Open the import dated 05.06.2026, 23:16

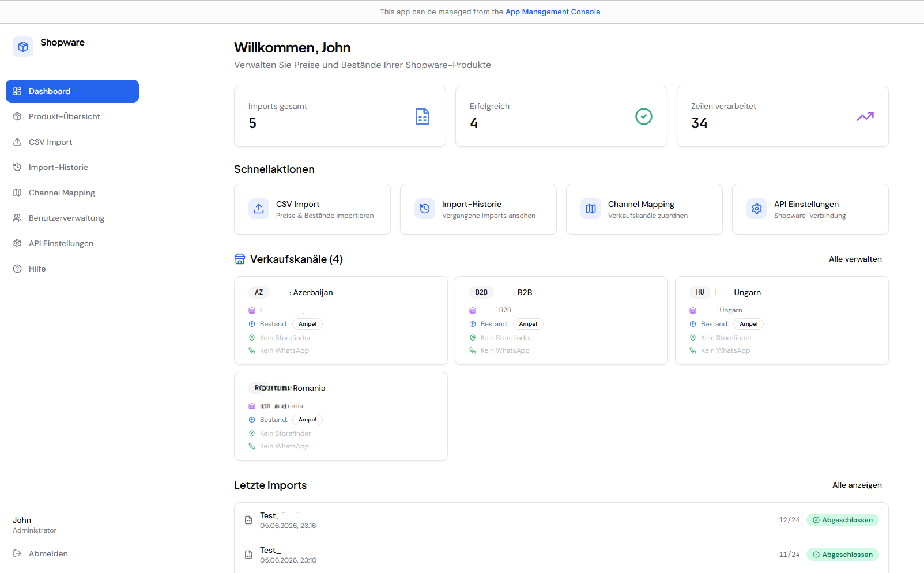tap(561, 520)
